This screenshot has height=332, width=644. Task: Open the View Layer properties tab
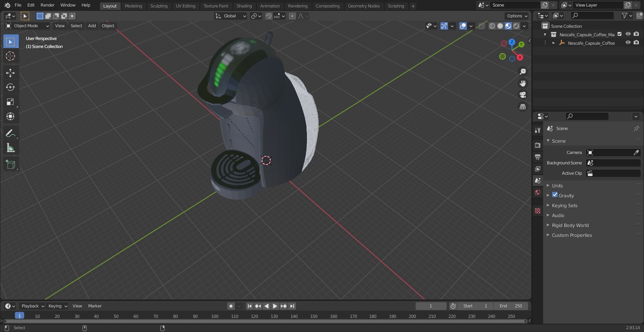[537, 169]
